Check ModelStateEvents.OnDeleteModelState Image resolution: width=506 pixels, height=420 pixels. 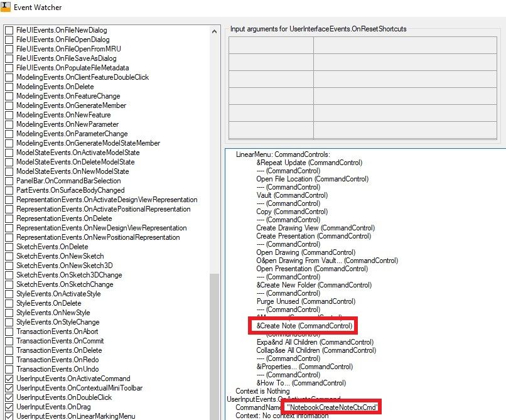[x=9, y=162]
